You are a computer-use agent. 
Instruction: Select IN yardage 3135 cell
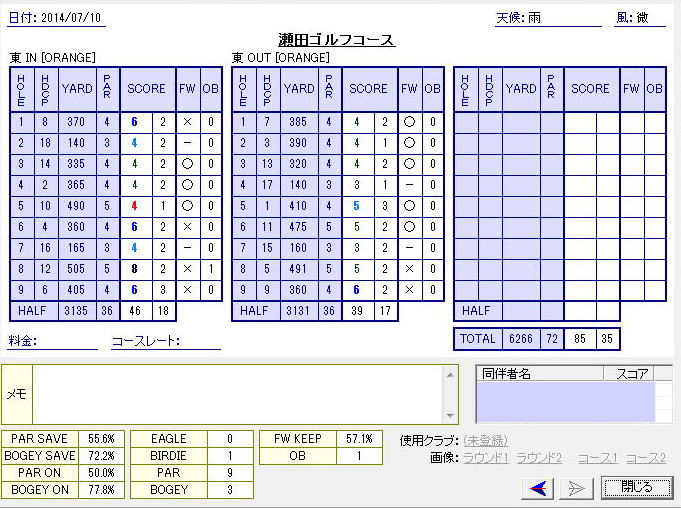point(77,311)
